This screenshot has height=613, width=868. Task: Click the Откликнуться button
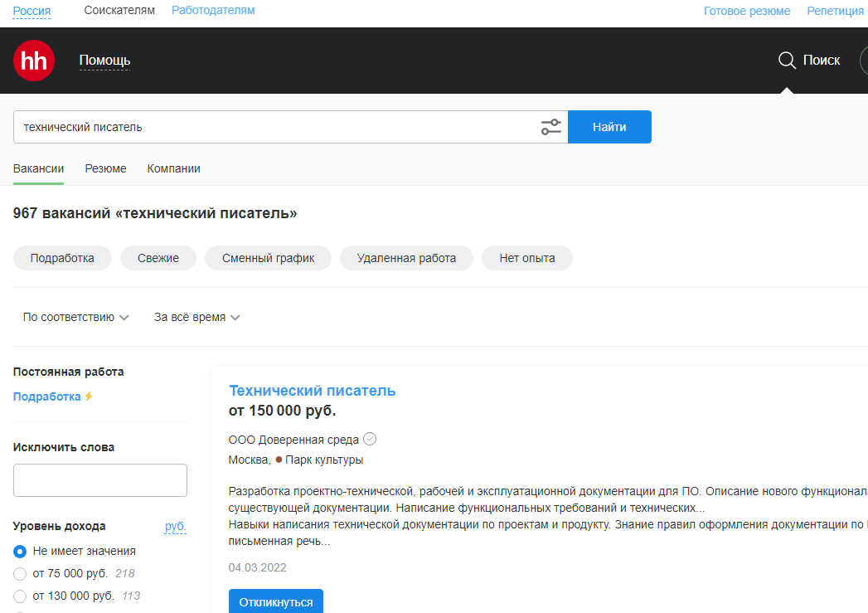coord(275,601)
